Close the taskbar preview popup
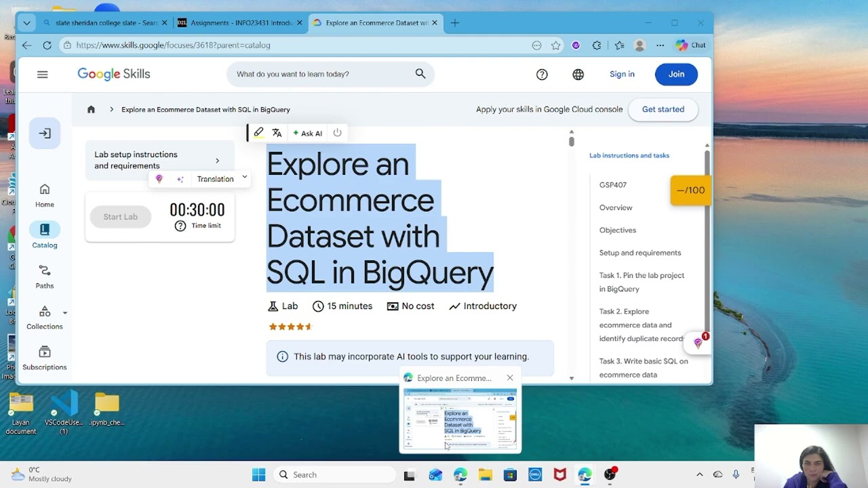This screenshot has height=488, width=868. [510, 378]
